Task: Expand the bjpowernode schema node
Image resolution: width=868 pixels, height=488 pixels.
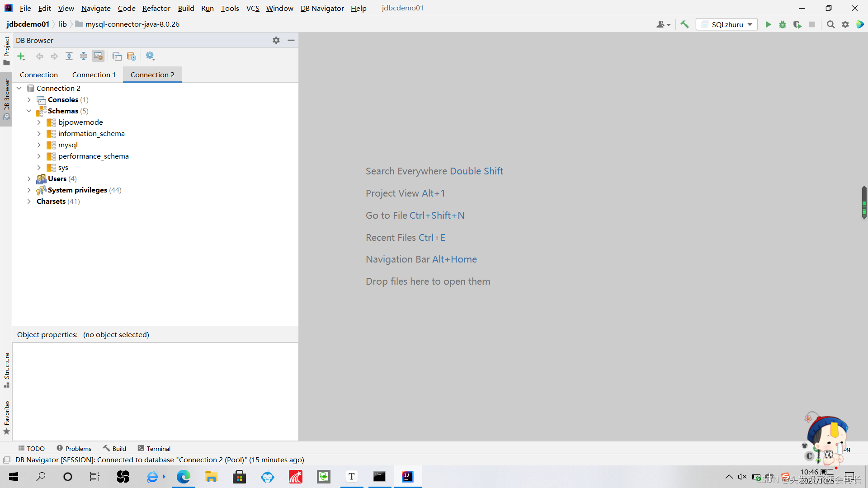Action: click(39, 122)
